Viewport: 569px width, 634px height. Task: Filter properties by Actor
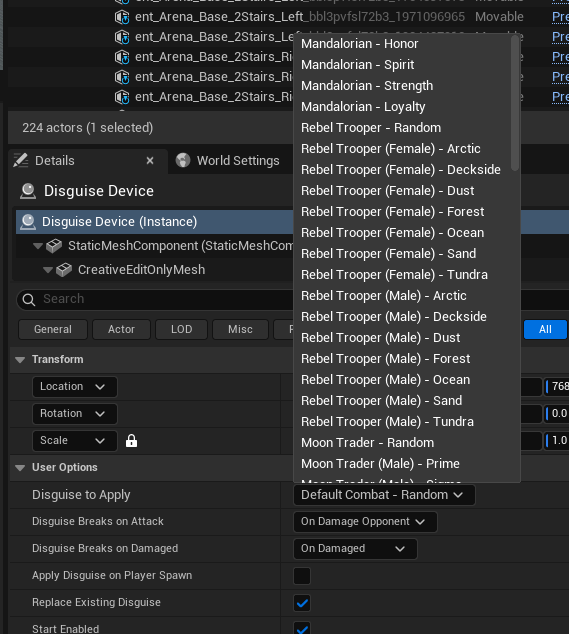pos(121,330)
